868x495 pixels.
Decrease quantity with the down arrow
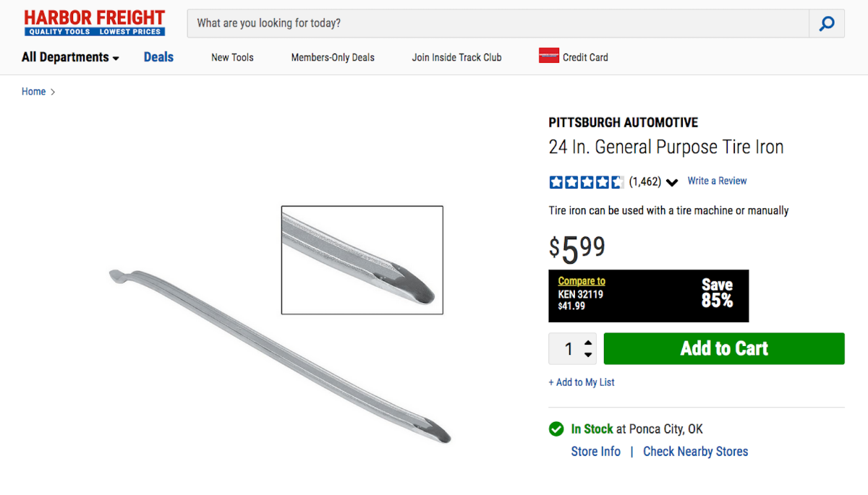(588, 354)
